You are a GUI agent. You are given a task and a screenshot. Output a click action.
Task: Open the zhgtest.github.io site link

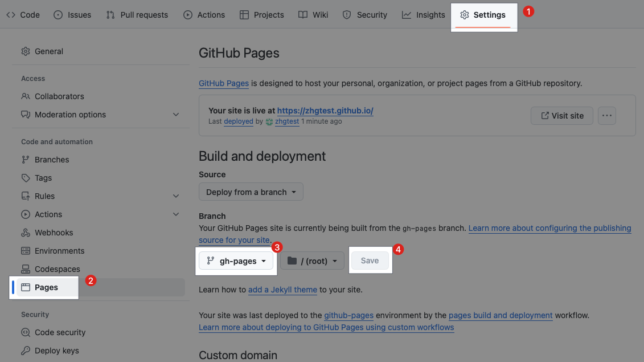coord(325,111)
